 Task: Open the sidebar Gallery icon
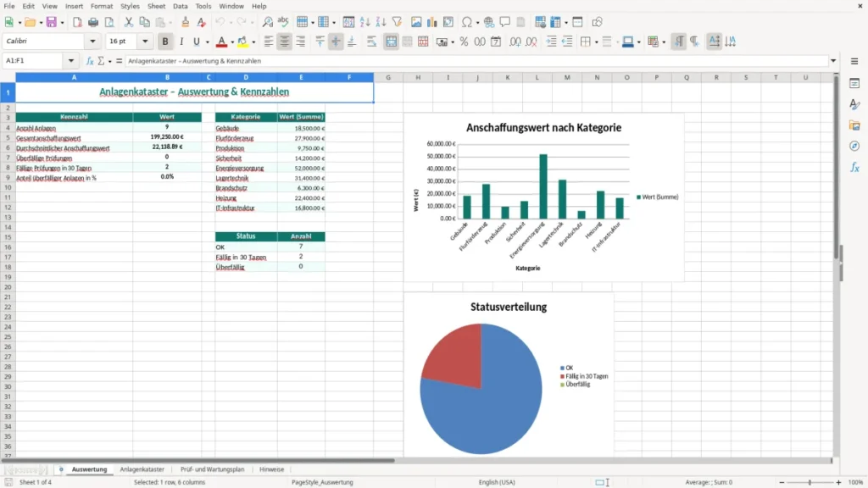click(x=854, y=125)
